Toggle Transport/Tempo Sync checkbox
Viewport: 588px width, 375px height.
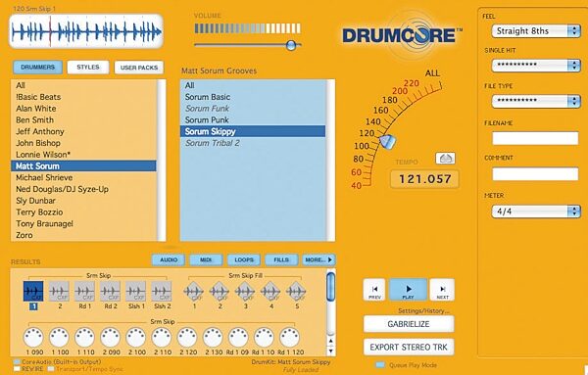tap(51, 368)
